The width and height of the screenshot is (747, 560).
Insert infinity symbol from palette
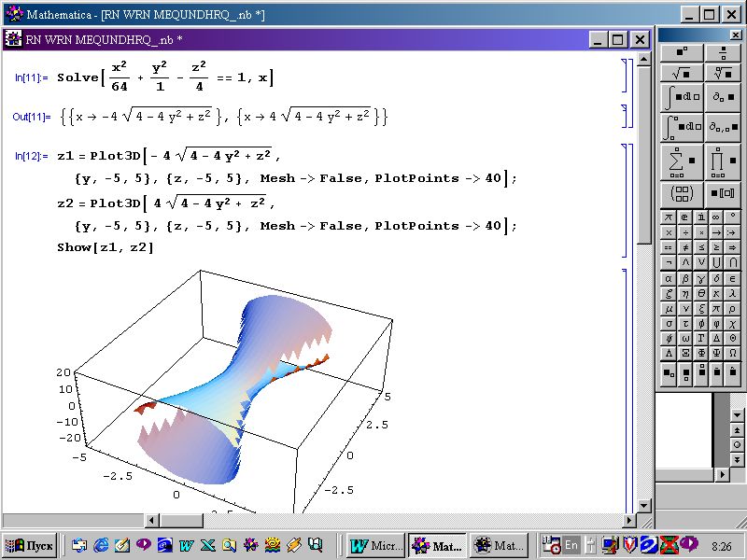[716, 217]
